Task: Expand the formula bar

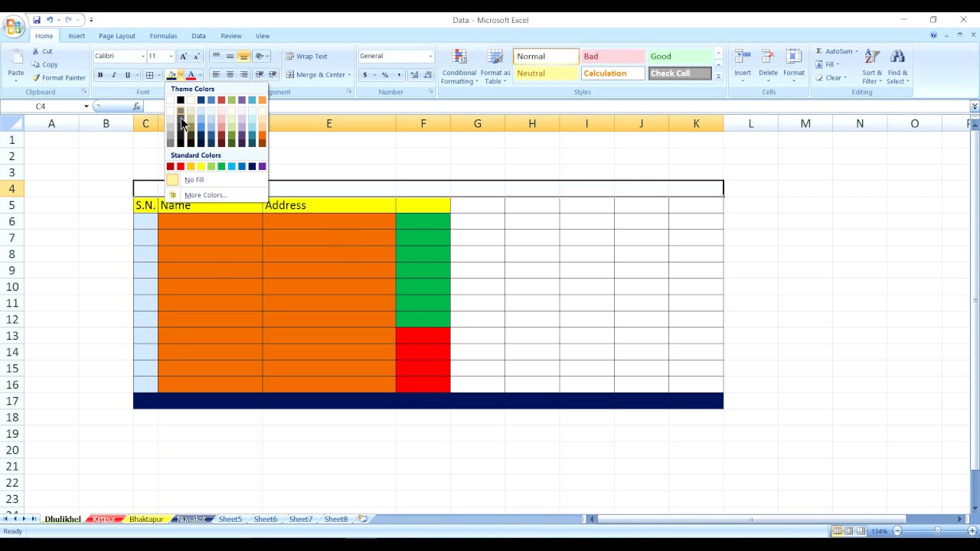Action: [x=974, y=106]
